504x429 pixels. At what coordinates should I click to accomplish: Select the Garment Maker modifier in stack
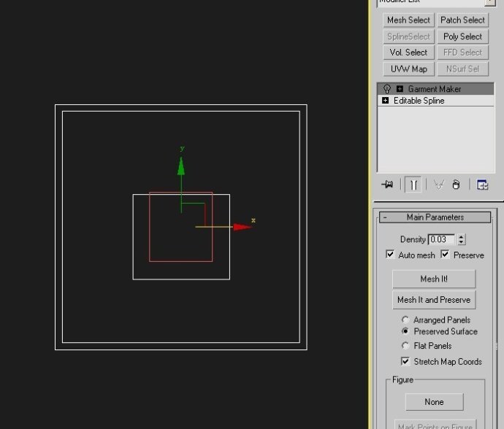click(435, 88)
